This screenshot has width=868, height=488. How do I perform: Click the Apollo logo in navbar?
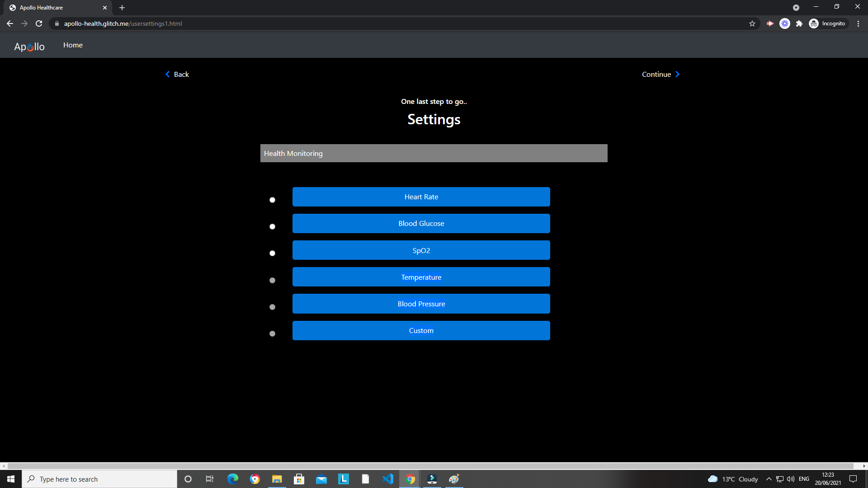click(x=29, y=47)
